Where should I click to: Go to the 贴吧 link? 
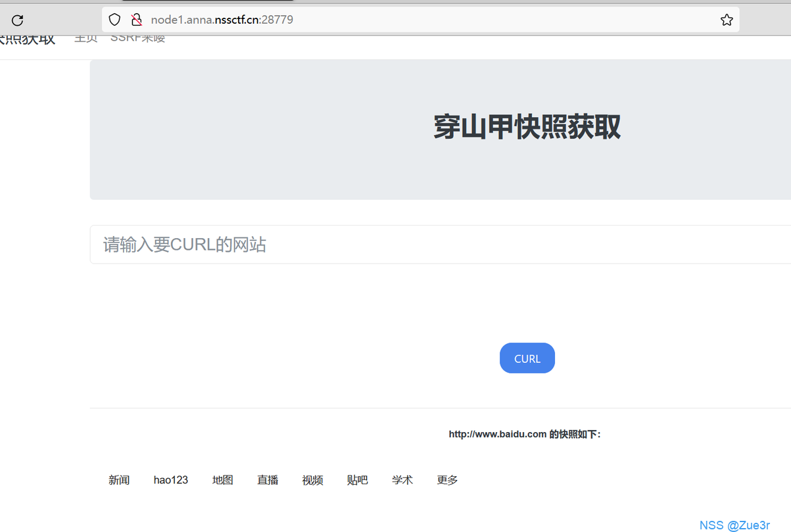pos(357,480)
